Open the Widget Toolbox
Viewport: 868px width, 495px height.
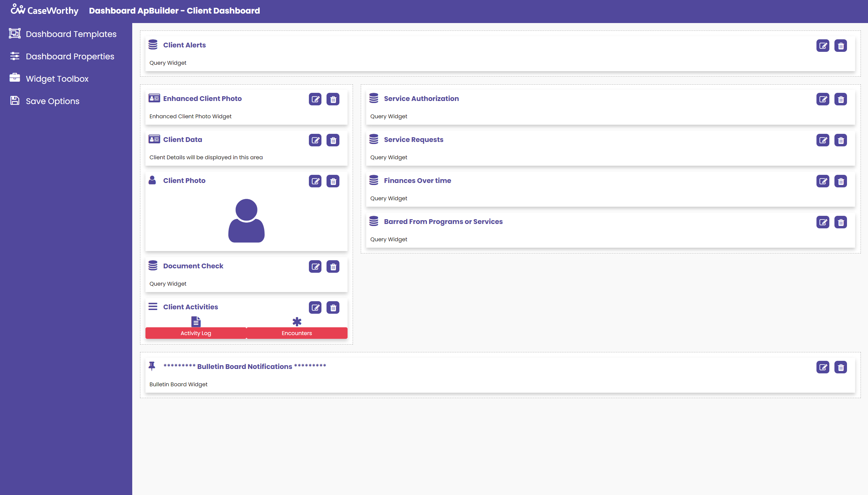pyautogui.click(x=57, y=79)
